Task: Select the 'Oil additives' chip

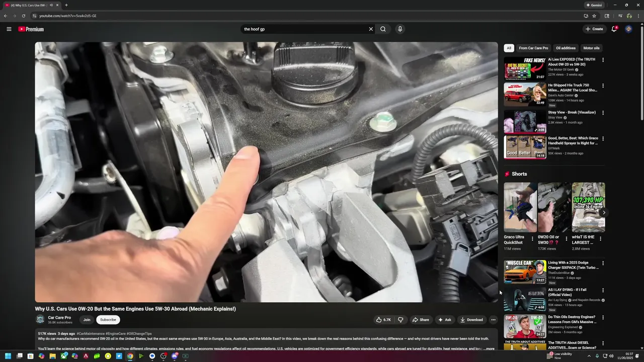Action: tap(566, 48)
